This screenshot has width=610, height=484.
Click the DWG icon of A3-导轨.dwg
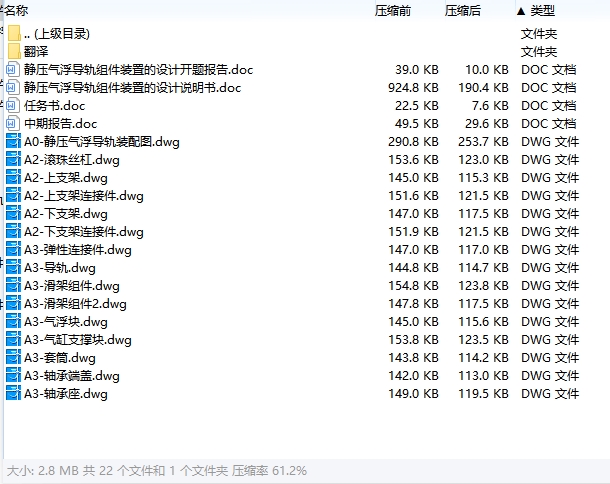point(13,268)
